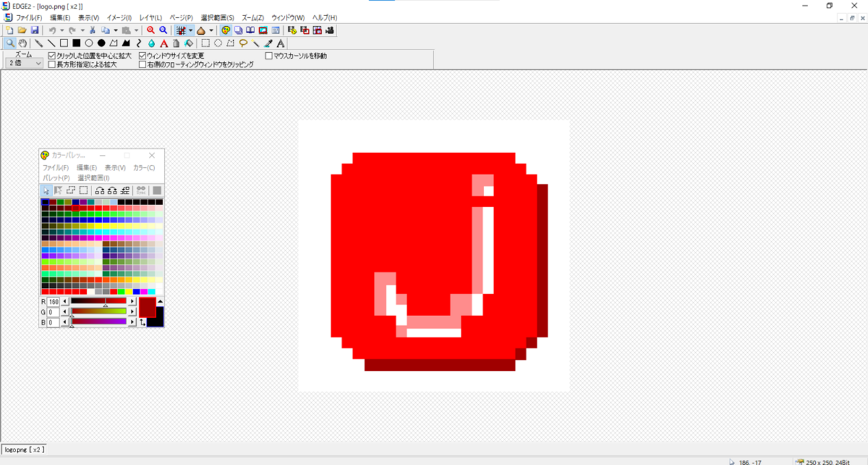
Task: Select the freehand pencil tool
Action: tap(39, 43)
